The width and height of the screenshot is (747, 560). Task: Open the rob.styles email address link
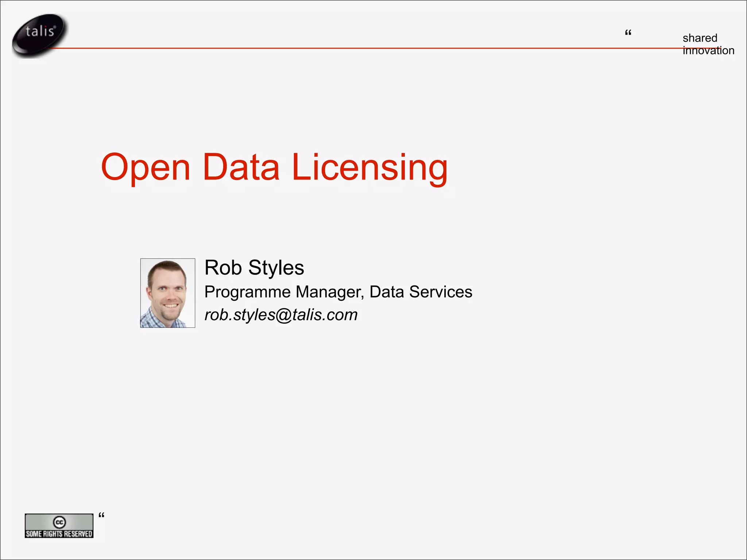(281, 315)
